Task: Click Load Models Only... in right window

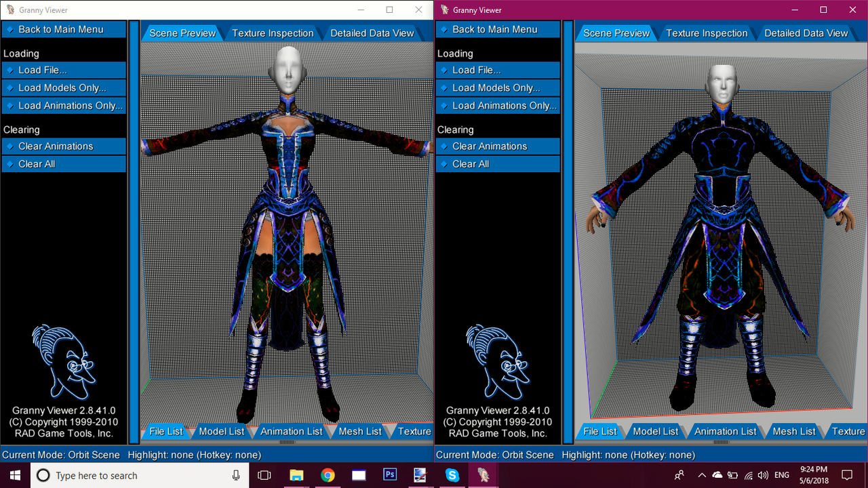Action: pyautogui.click(x=498, y=87)
